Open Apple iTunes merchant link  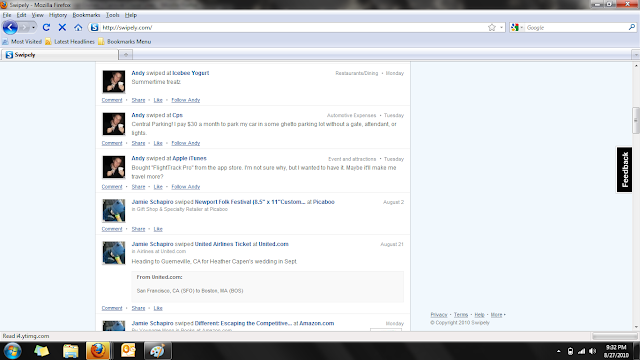point(189,158)
